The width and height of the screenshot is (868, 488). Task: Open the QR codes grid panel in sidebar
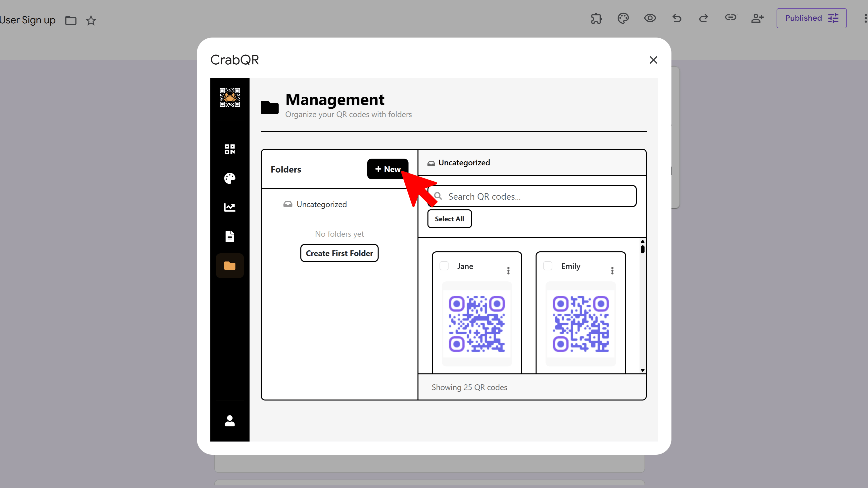[x=230, y=149]
